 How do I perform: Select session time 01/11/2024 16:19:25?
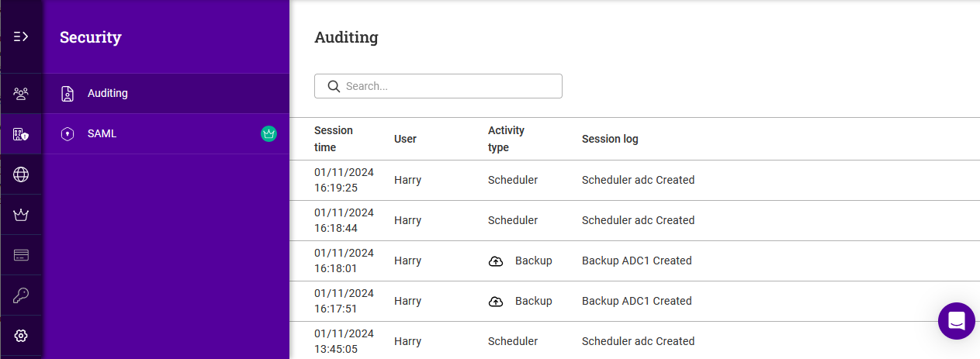[344, 180]
